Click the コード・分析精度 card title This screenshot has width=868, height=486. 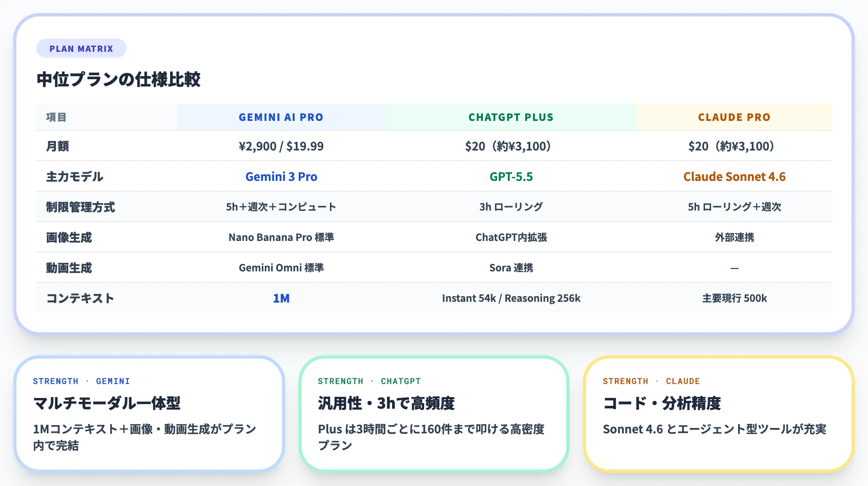coord(662,403)
